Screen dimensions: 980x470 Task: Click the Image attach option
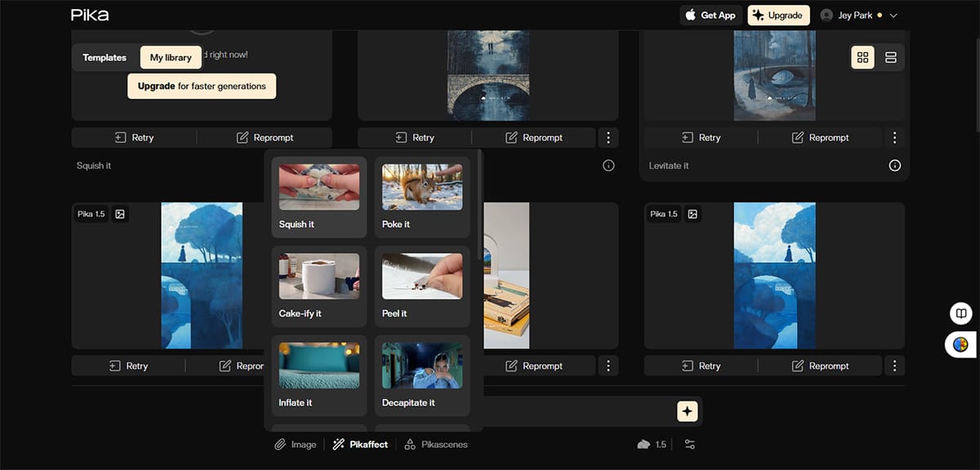click(296, 445)
